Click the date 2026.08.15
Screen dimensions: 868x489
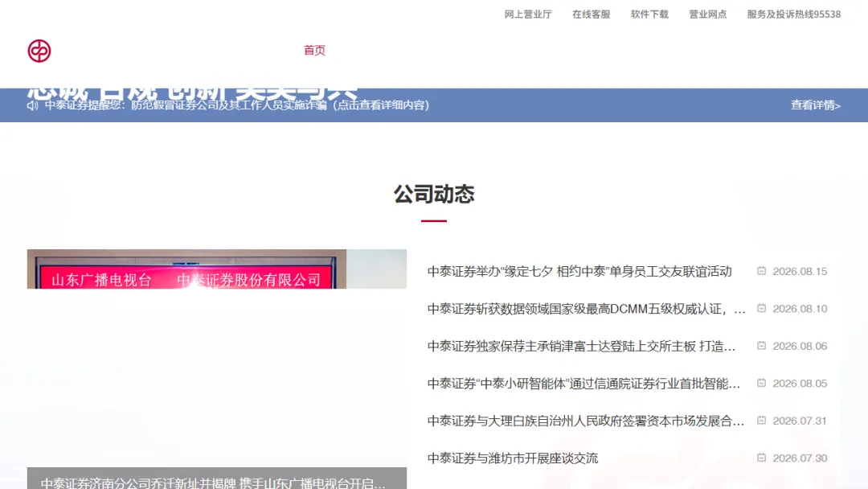pos(800,271)
